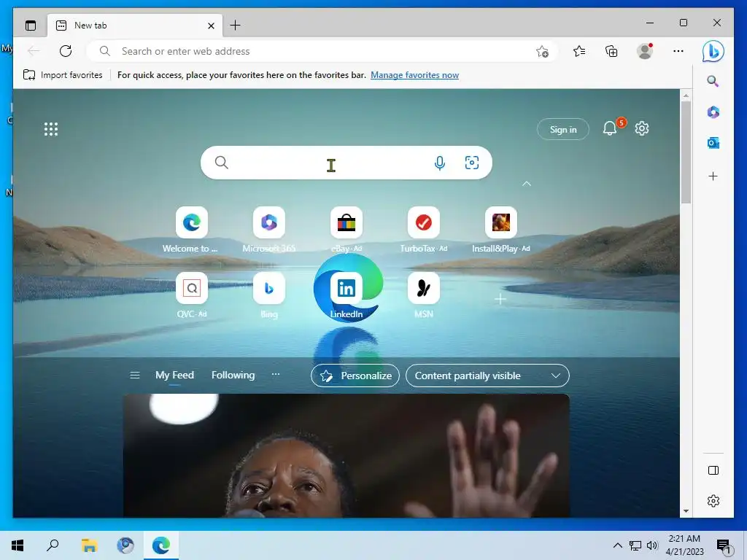Click the Edge icon in taskbar

(161, 545)
